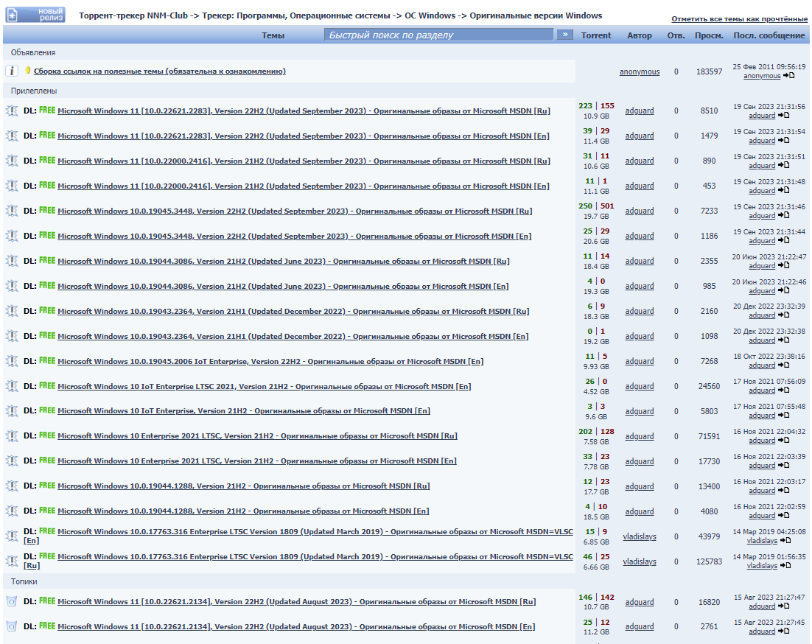Image resolution: width=812 pixels, height=644 pixels.
Task: Open 'Оригинальные версии Windows' breadcrumb link
Action: coord(536,15)
